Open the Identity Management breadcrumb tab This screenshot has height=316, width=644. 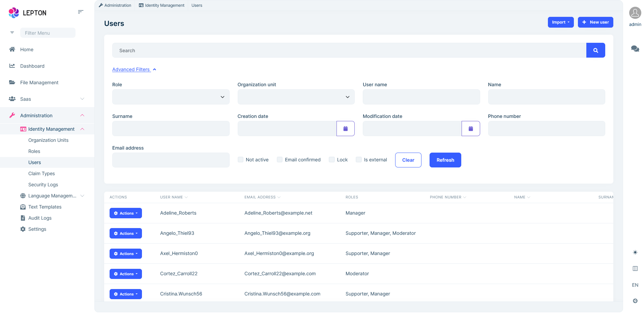(161, 5)
